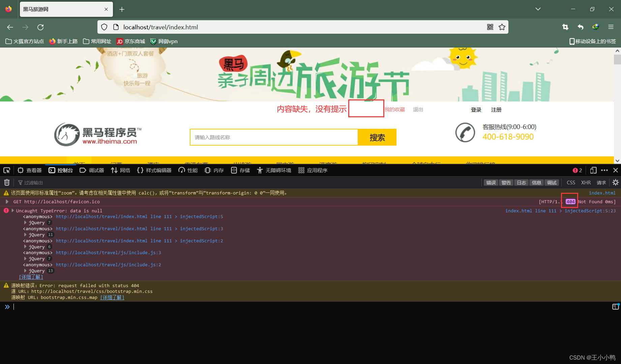Screen dimensions: 621x364
Task: Toggle the CSS console filter
Action: click(571, 182)
